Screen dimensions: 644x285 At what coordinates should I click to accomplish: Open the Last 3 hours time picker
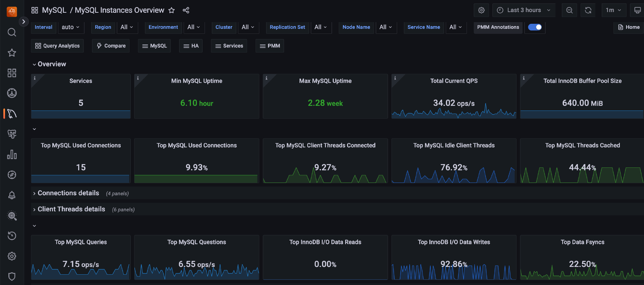(x=524, y=10)
